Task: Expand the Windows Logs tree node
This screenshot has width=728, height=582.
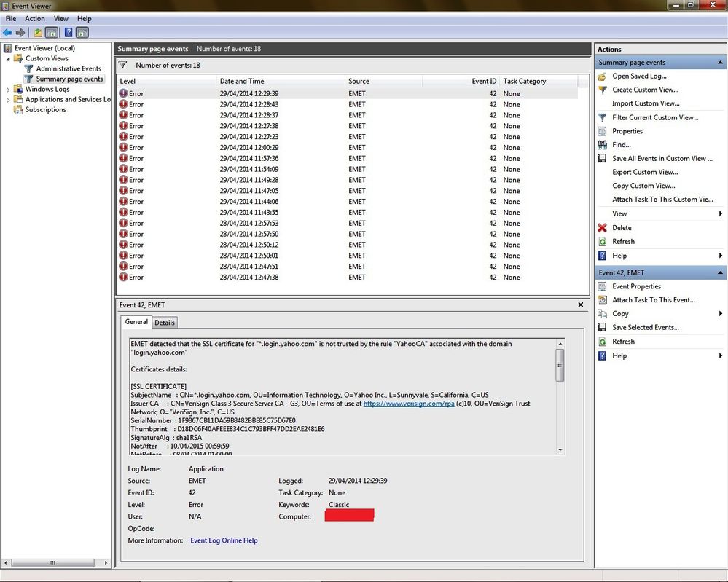Action: point(8,89)
